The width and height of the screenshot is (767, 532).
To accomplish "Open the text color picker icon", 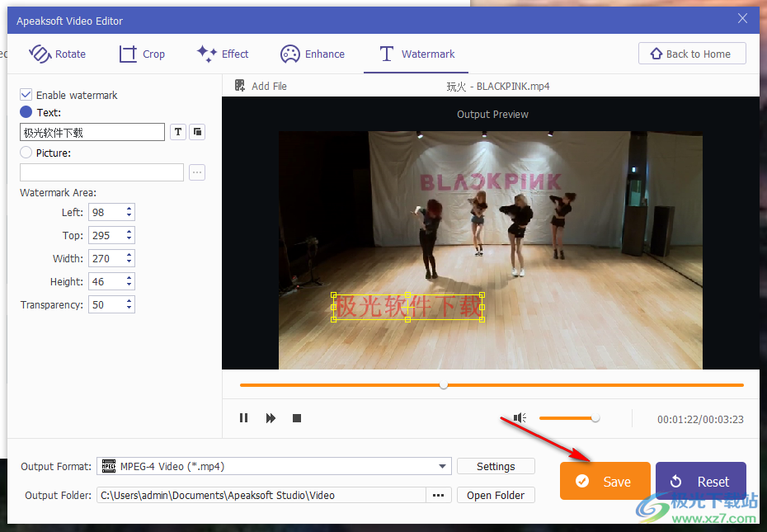I will pyautogui.click(x=197, y=132).
